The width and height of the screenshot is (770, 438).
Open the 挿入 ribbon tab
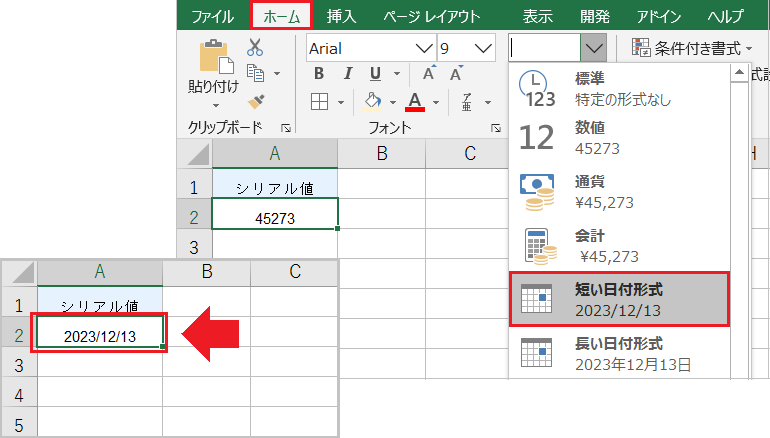[x=341, y=16]
